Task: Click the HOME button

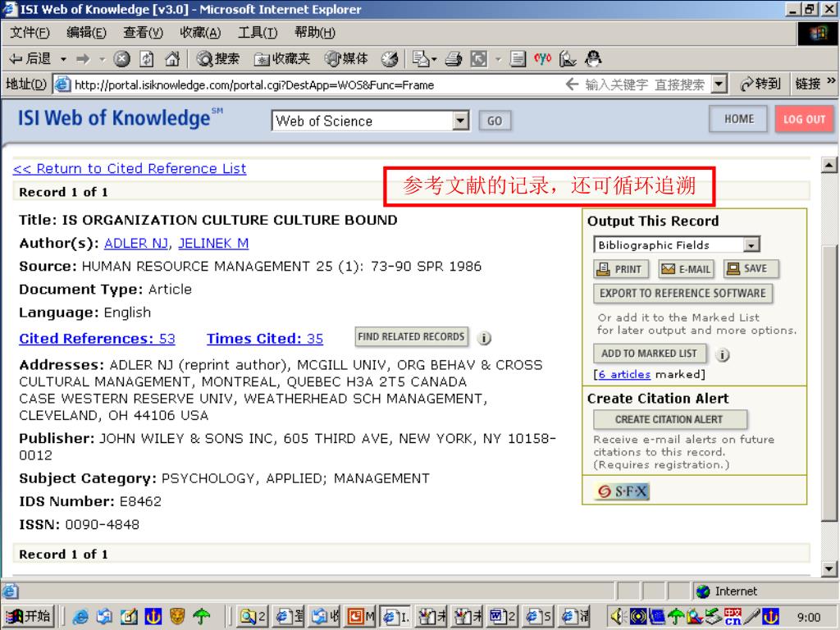Action: [x=739, y=119]
